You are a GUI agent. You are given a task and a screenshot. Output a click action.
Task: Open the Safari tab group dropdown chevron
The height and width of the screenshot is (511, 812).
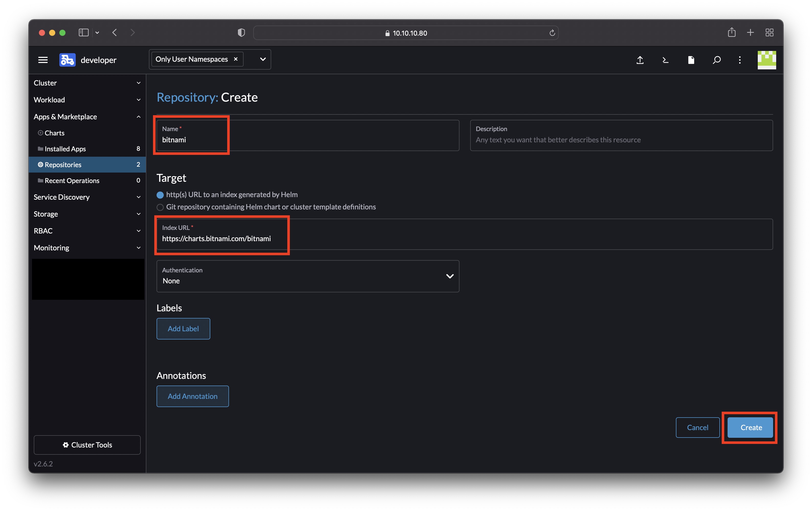click(97, 33)
